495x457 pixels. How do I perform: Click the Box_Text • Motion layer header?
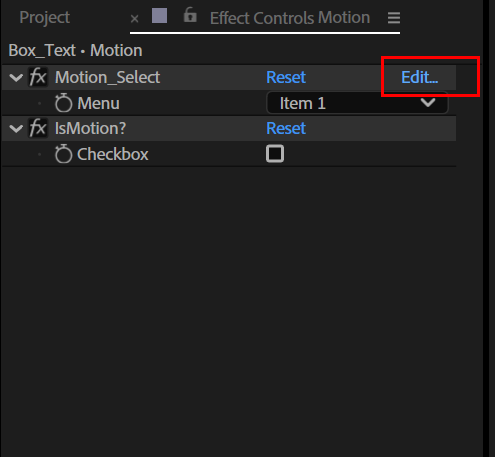[x=75, y=51]
